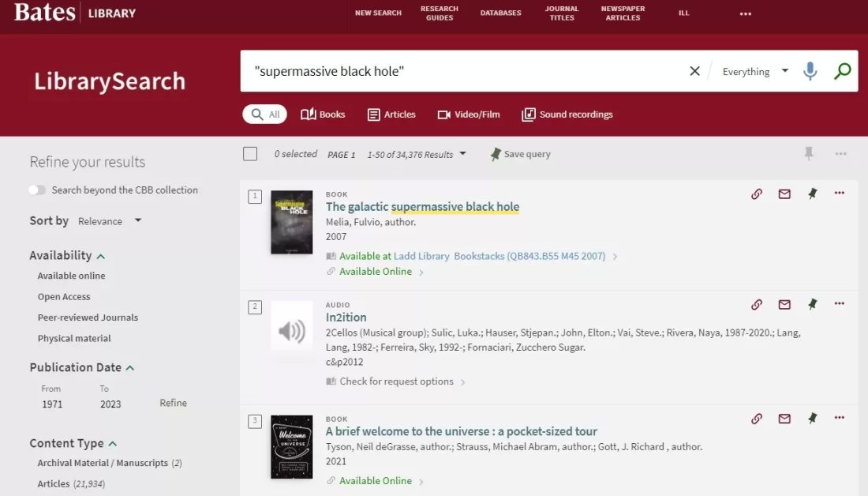Click the Refine publication date button
This screenshot has width=868, height=496.
point(173,403)
